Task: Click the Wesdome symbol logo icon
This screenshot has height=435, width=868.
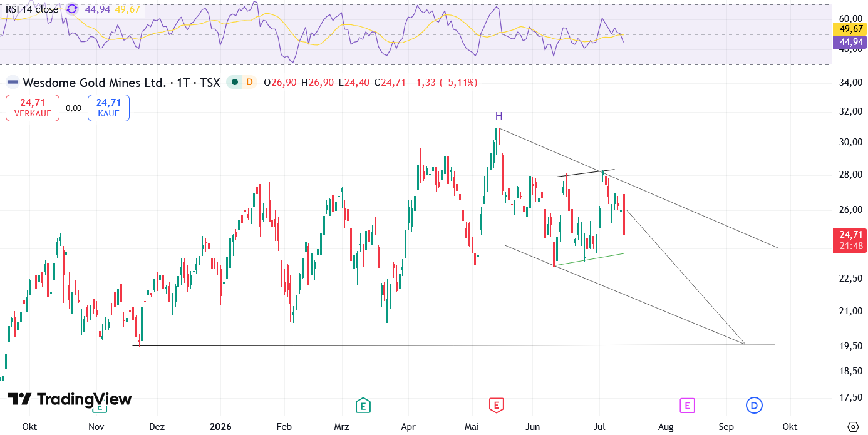Action: (13, 82)
